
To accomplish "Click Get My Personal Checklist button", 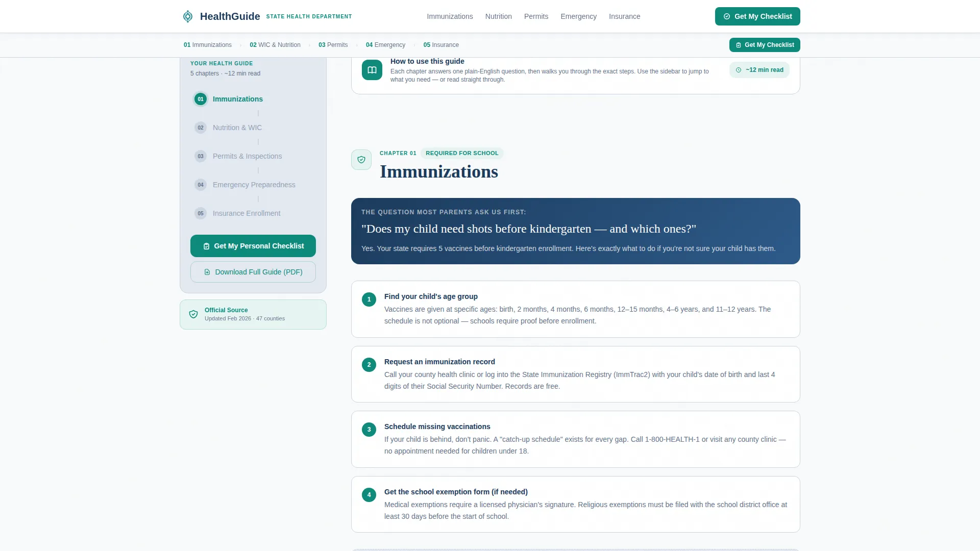I will 253,246.
